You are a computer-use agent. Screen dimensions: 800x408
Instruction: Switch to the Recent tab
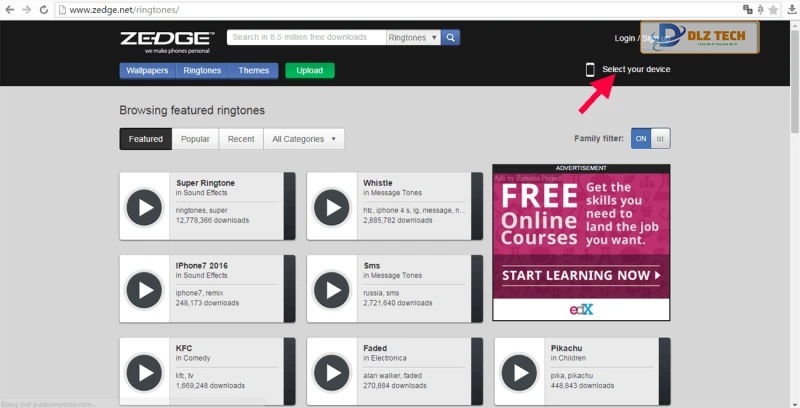pos(241,139)
